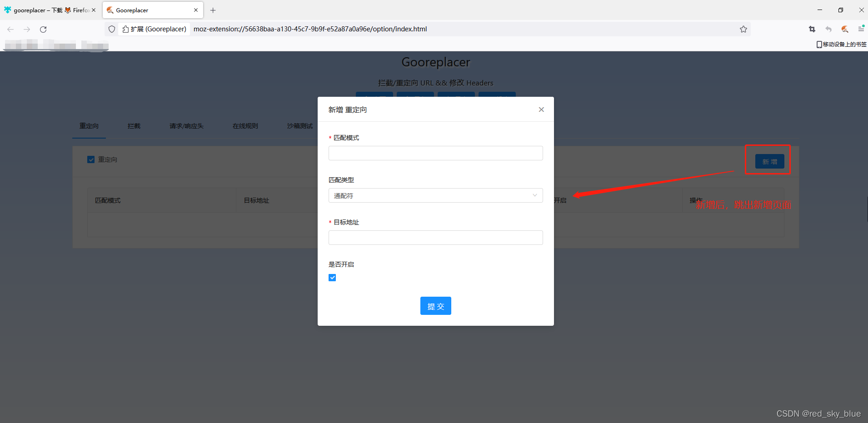The height and width of the screenshot is (423, 868).
Task: Close the 新增 重定向 dialog
Action: pyautogui.click(x=541, y=109)
